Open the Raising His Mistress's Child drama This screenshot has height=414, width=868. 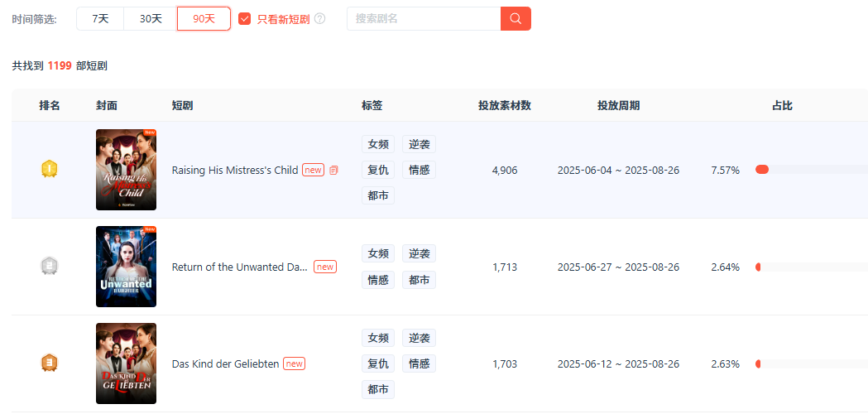coord(234,171)
